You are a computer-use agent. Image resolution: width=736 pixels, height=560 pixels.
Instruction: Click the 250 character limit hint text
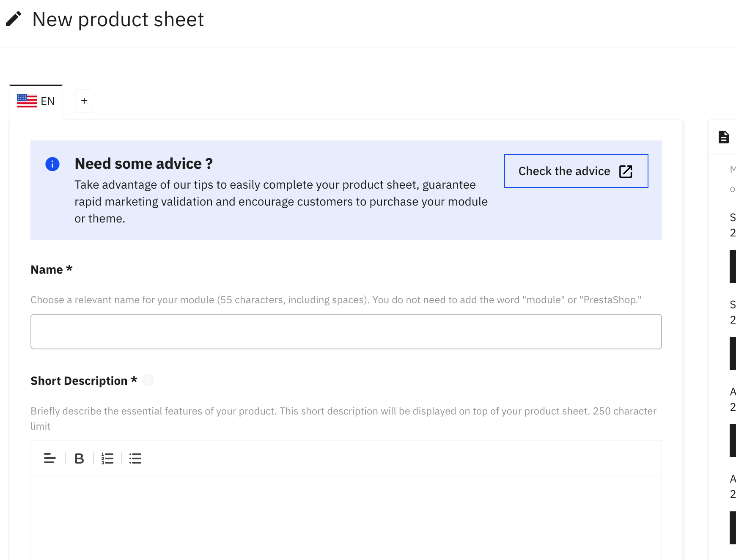[343, 418]
